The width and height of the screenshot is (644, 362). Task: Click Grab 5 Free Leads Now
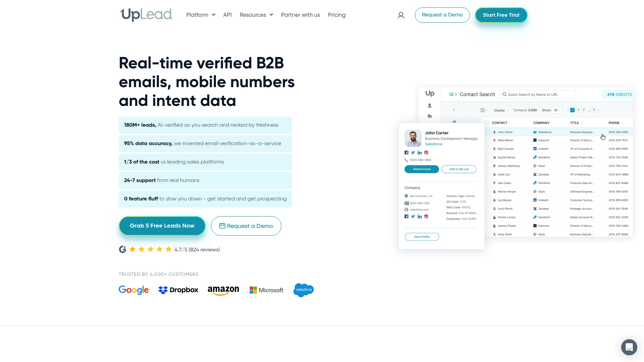tap(162, 226)
